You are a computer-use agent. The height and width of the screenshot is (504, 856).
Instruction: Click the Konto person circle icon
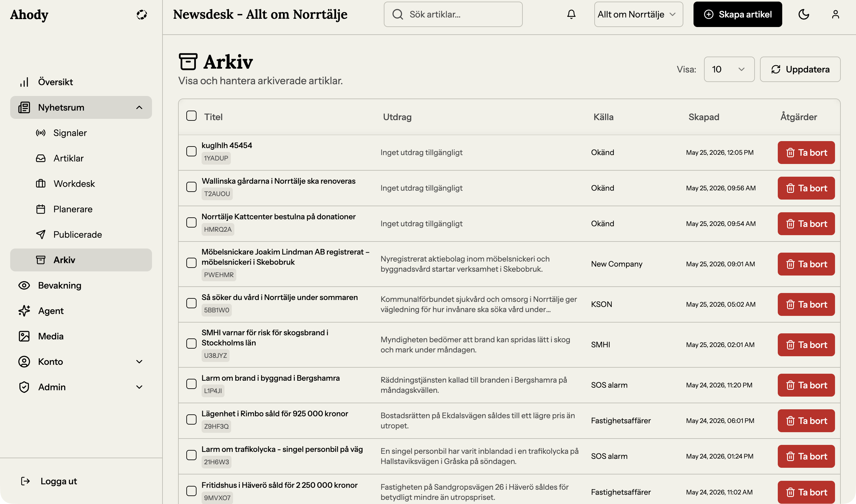[x=24, y=362]
